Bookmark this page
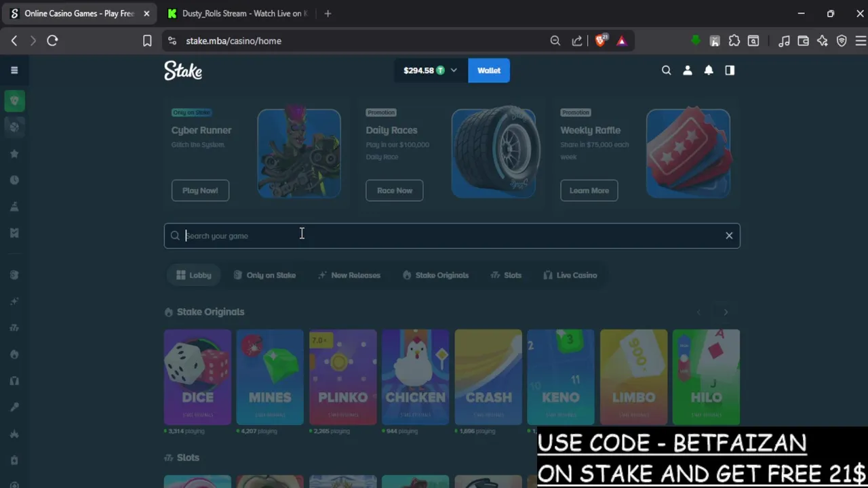The width and height of the screenshot is (868, 488). pyautogui.click(x=147, y=41)
